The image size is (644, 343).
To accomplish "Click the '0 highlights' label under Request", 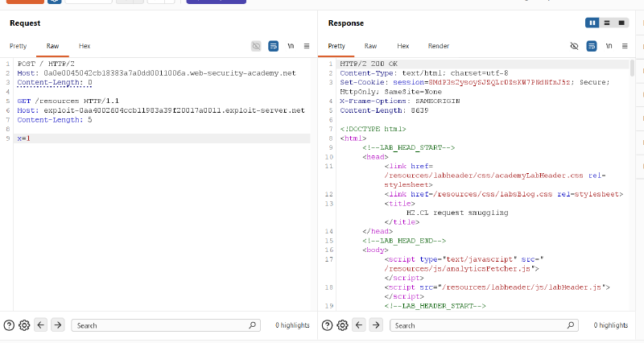I will tap(292, 325).
